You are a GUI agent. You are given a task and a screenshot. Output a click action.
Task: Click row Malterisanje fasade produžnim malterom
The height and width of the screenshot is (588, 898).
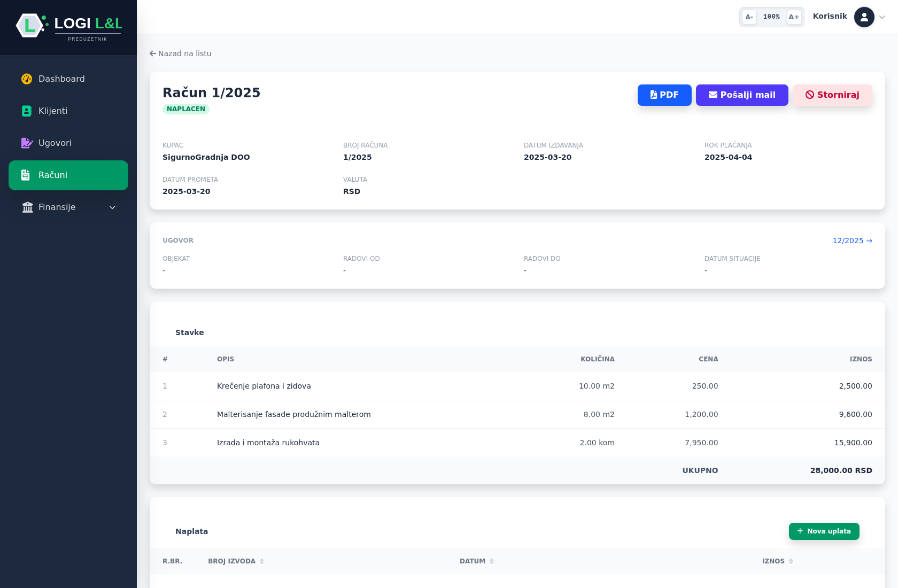(517, 414)
